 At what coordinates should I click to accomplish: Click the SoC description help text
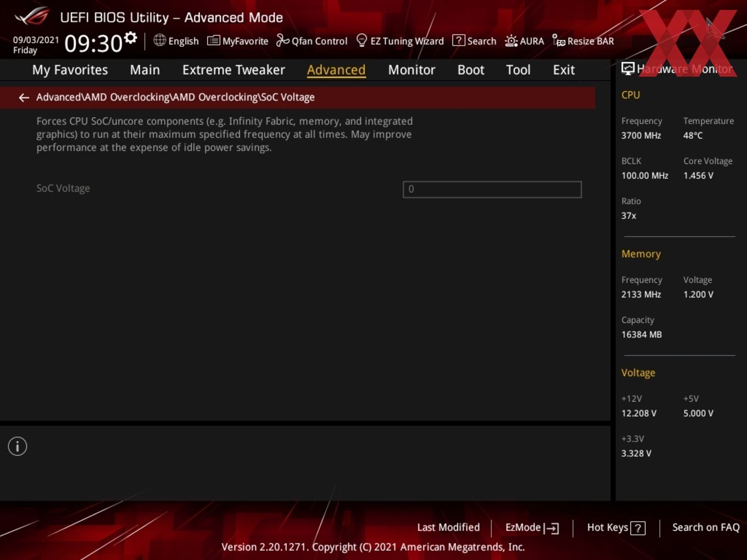(224, 135)
